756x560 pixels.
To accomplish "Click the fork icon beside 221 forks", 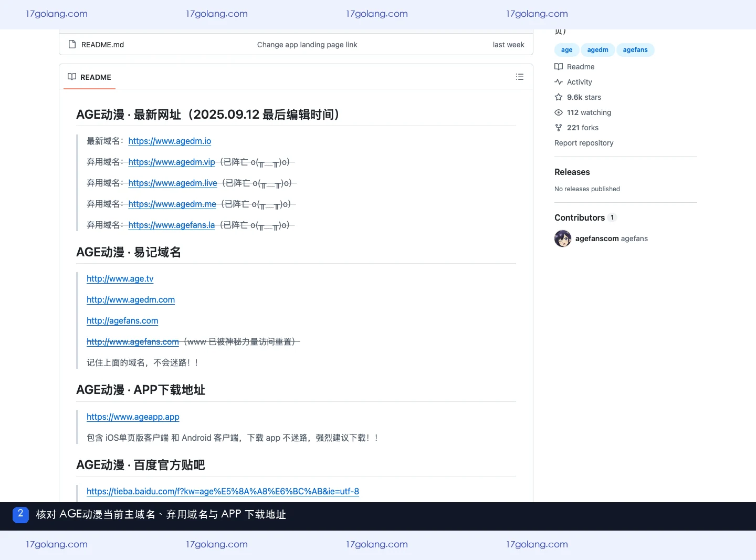I will point(559,128).
